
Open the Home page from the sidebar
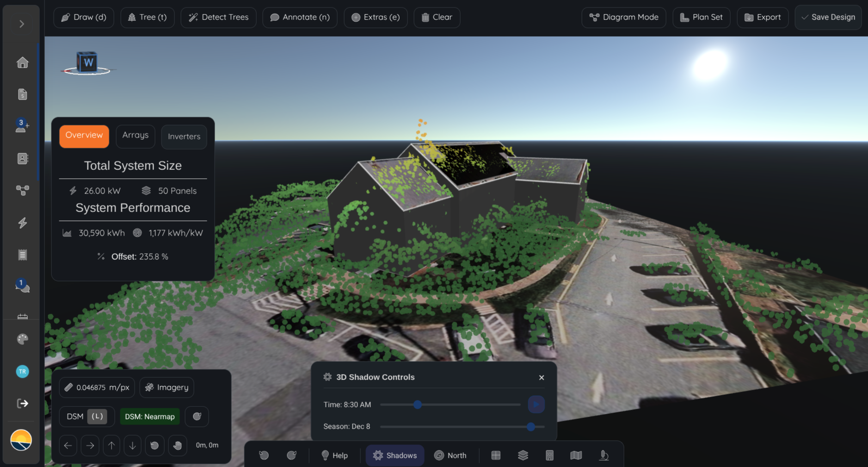[22, 62]
